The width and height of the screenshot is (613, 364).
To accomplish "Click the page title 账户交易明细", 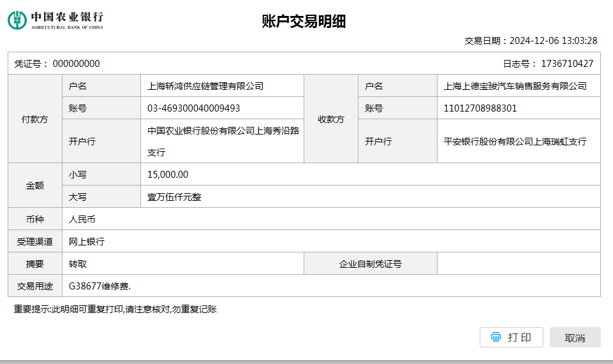I will pos(304,22).
